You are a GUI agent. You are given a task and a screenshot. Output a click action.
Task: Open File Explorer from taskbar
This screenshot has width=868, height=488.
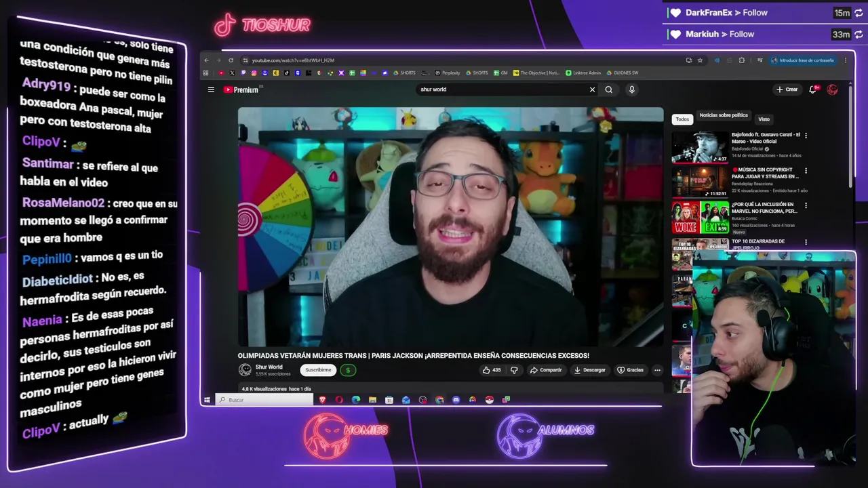pyautogui.click(x=372, y=400)
